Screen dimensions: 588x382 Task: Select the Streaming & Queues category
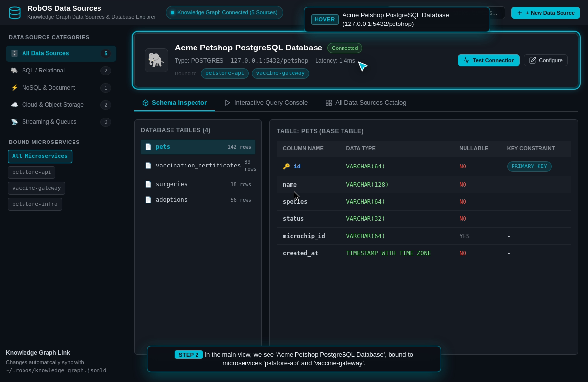[x=61, y=122]
